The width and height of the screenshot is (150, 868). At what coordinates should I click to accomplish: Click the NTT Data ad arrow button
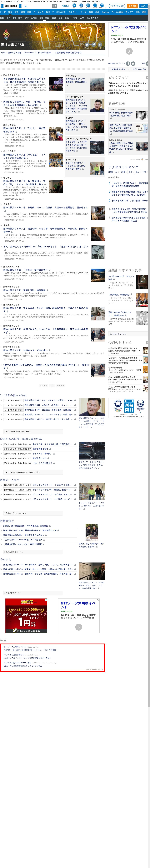click(129, 51)
